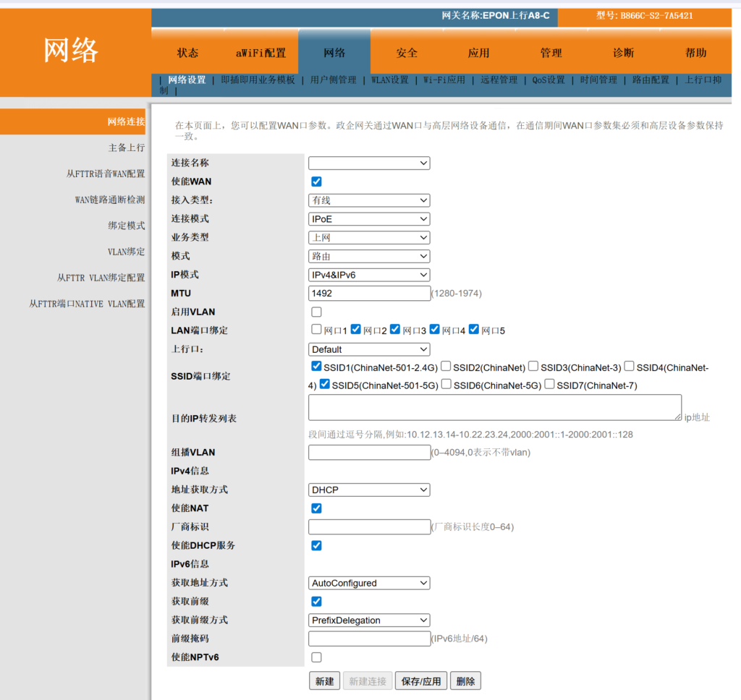The height and width of the screenshot is (700, 741).
Task: Click the 保存/应用 button
Action: click(420, 681)
